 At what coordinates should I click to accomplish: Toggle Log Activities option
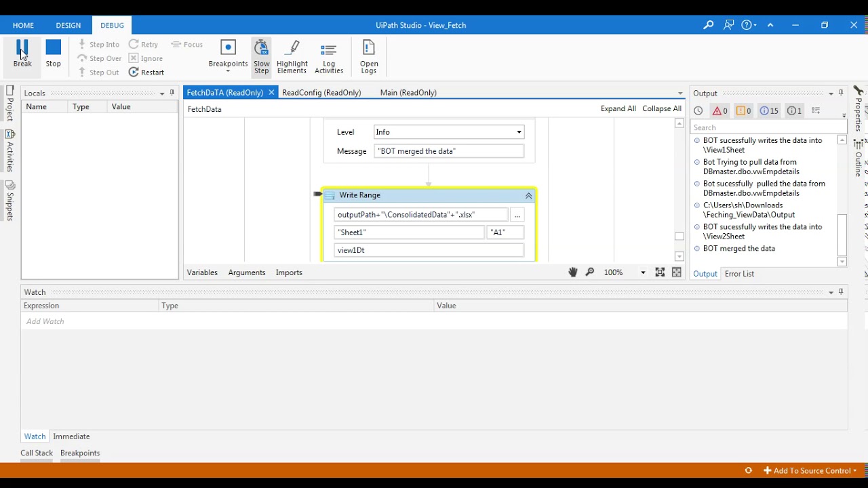coord(329,56)
